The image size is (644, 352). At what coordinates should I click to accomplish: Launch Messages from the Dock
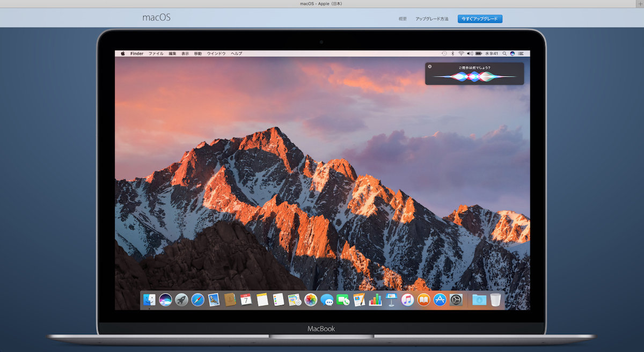(x=326, y=300)
